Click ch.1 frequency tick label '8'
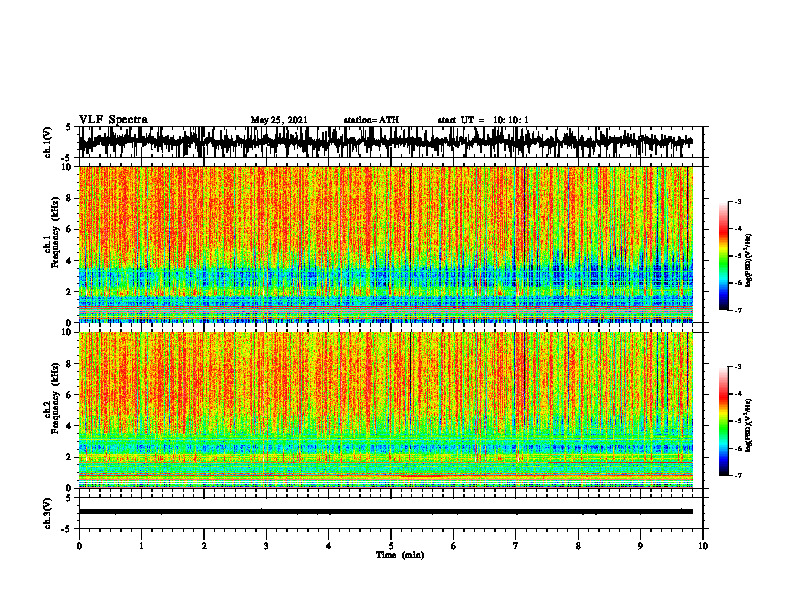 click(x=70, y=198)
